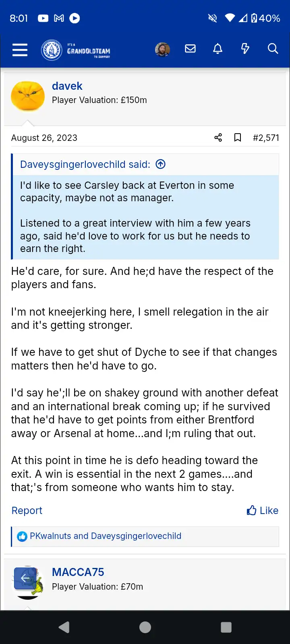Bookmark the davek post
Viewport: 290px width, 644px height.
[x=238, y=138]
